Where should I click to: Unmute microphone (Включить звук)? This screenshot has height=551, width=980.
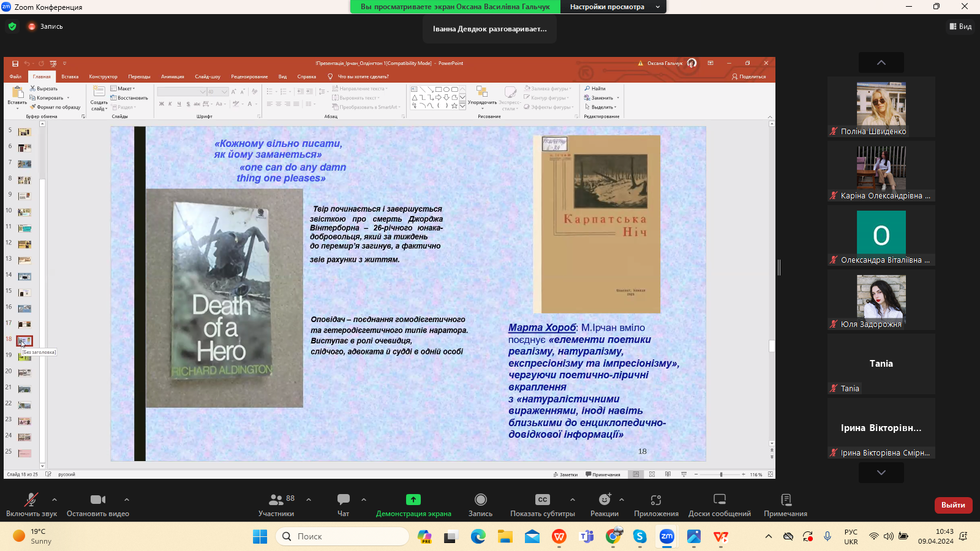[31, 500]
